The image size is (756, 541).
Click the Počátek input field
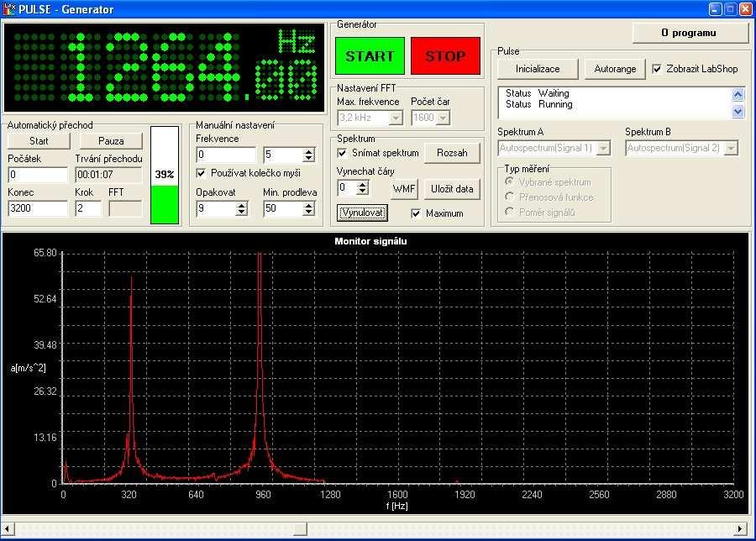coord(38,175)
